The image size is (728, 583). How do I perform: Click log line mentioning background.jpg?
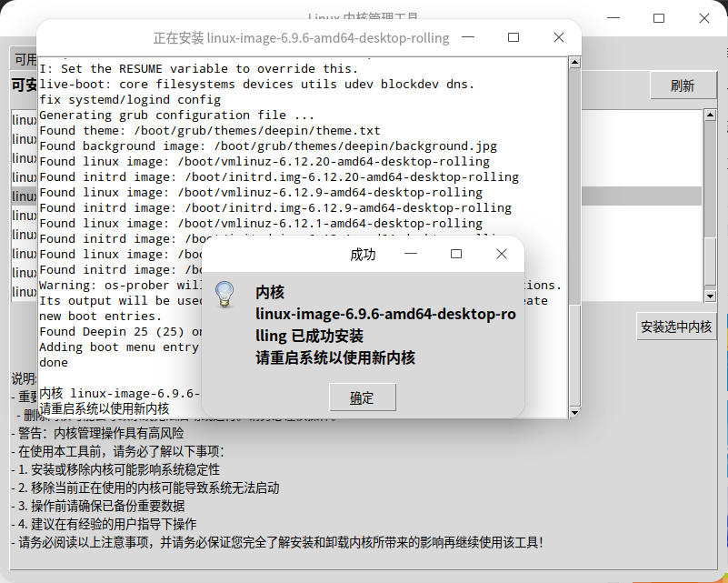(268, 146)
